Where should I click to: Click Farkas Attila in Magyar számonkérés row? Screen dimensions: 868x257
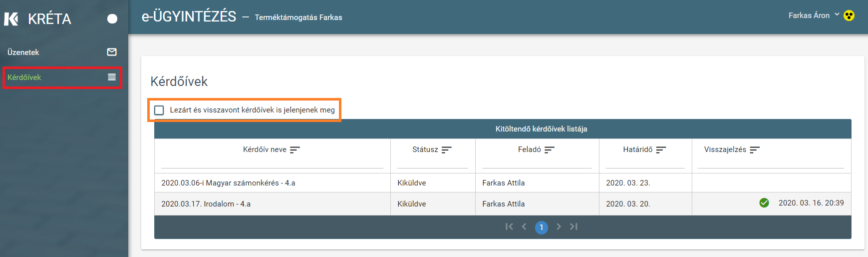[504, 183]
